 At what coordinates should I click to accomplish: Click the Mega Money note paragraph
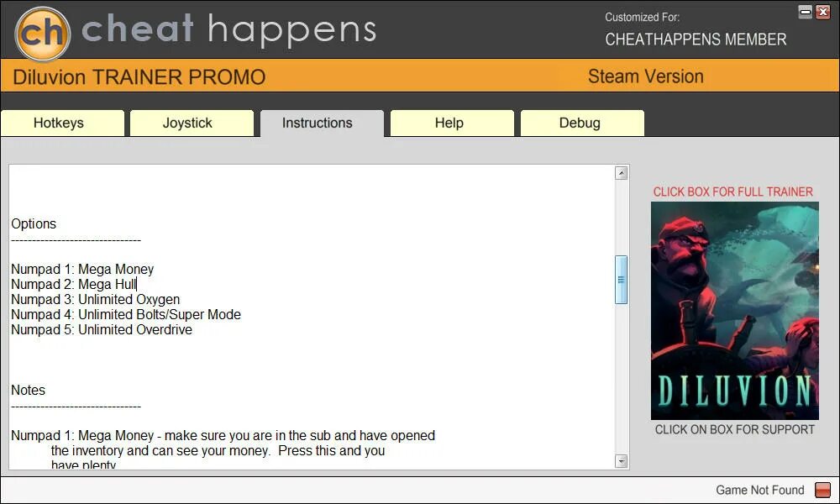click(x=223, y=450)
